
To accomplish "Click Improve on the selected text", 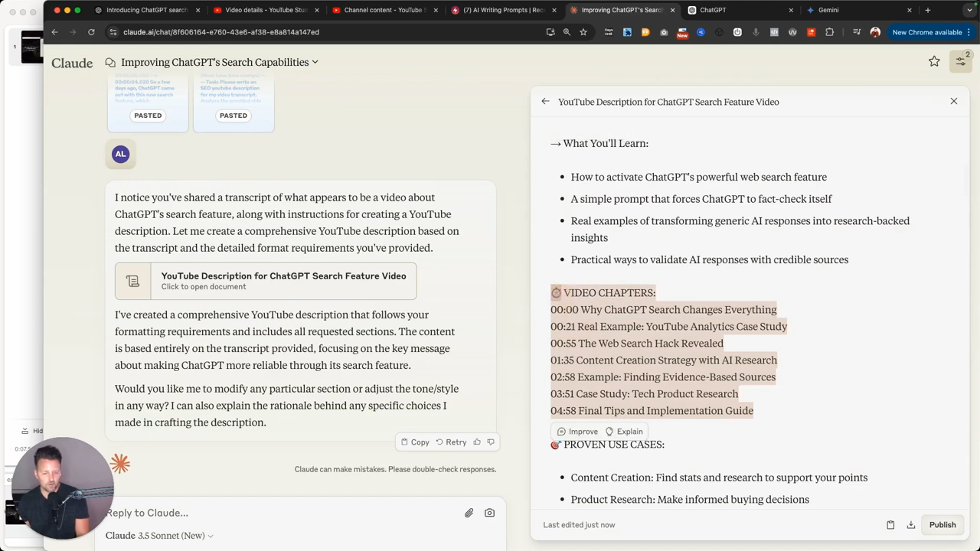I will [577, 432].
